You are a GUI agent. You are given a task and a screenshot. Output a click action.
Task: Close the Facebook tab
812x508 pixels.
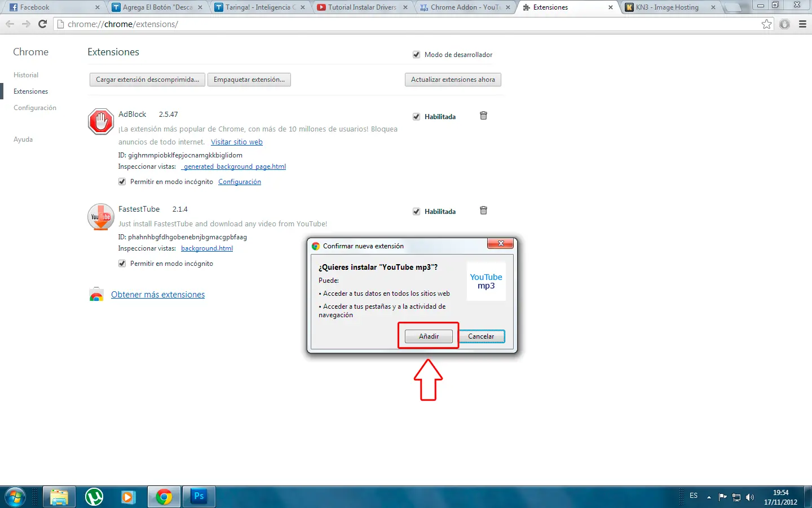[x=98, y=7]
